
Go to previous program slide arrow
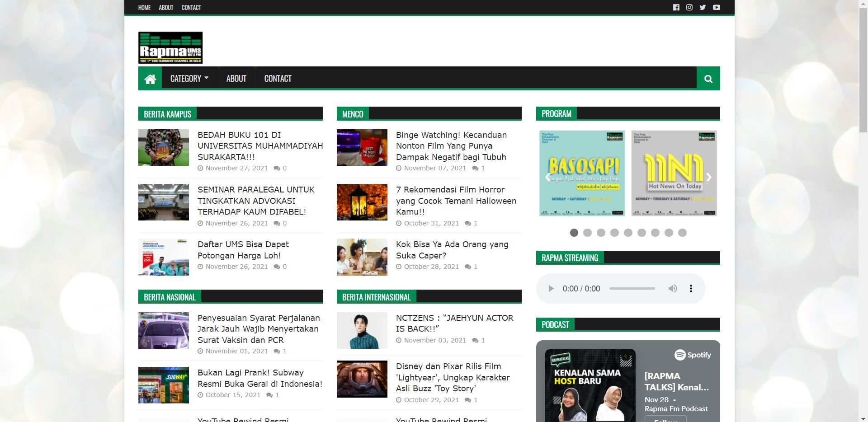coord(548,177)
